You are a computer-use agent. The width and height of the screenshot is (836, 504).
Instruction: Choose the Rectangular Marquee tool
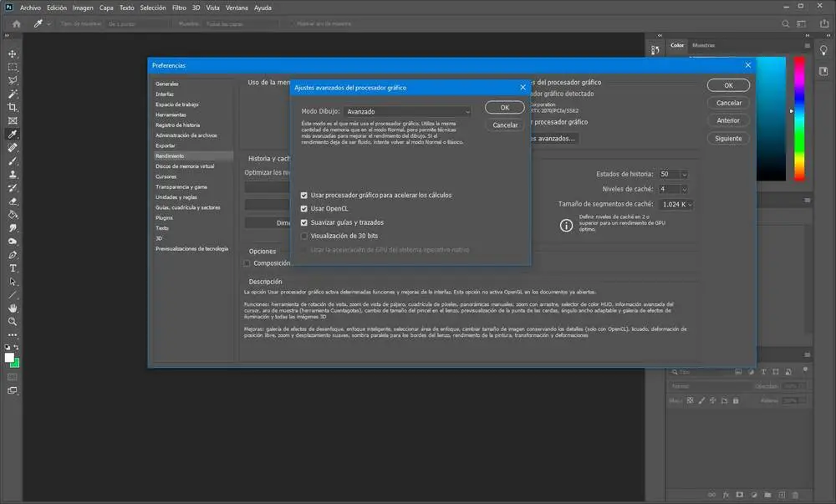tap(13, 67)
